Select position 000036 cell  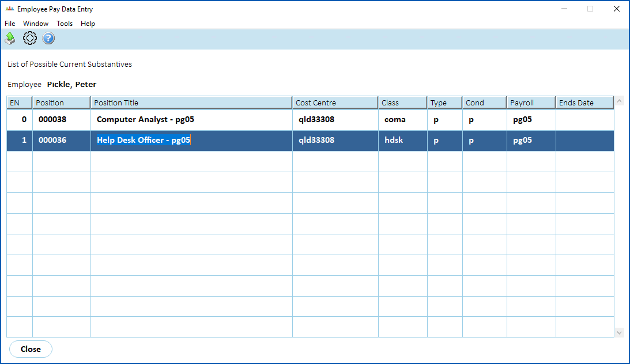62,141
